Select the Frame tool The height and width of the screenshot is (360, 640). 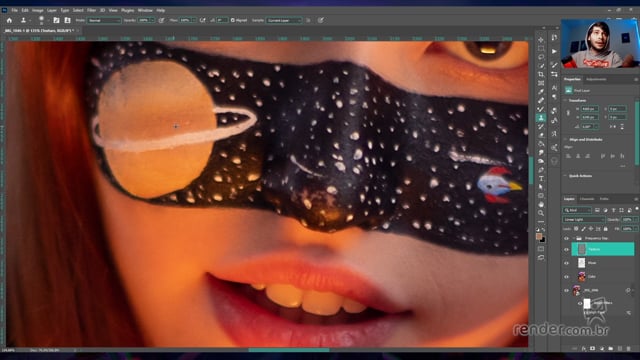pyautogui.click(x=541, y=83)
